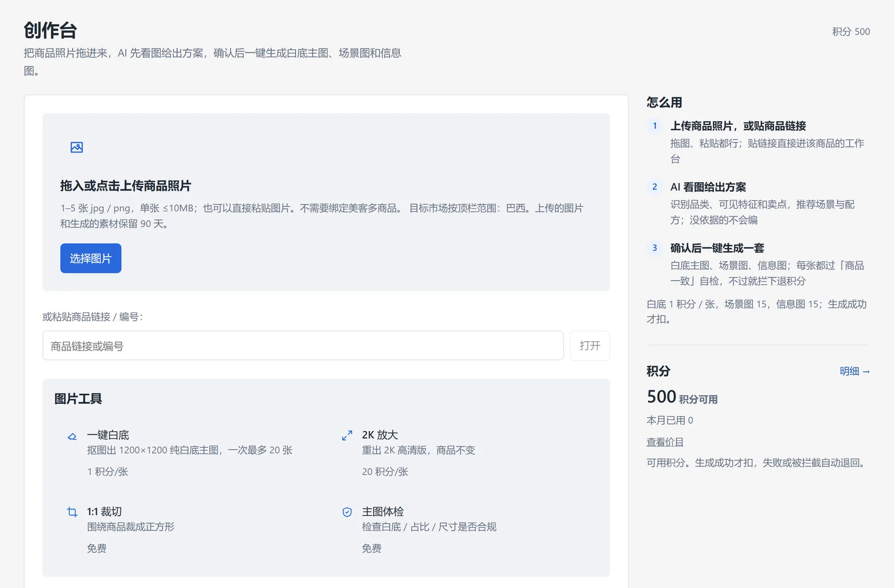Viewport: 894px width, 588px height.
Task: Click the 打开 button next to link field
Action: [x=589, y=346]
